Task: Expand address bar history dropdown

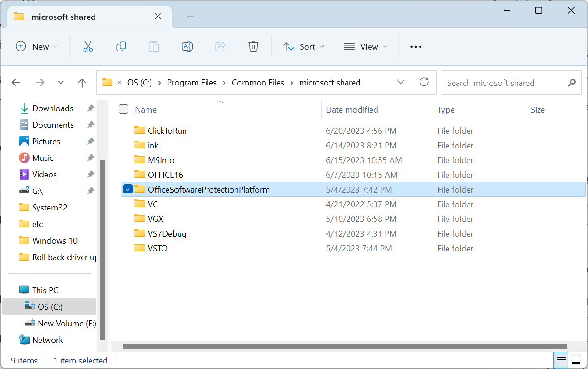Action: (401, 82)
